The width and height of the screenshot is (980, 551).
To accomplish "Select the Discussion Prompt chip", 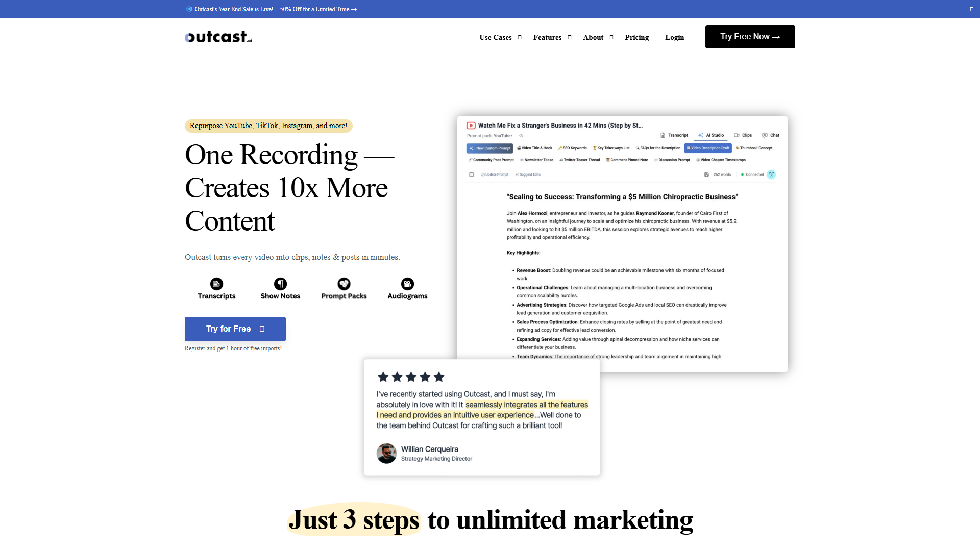I will 672,160.
